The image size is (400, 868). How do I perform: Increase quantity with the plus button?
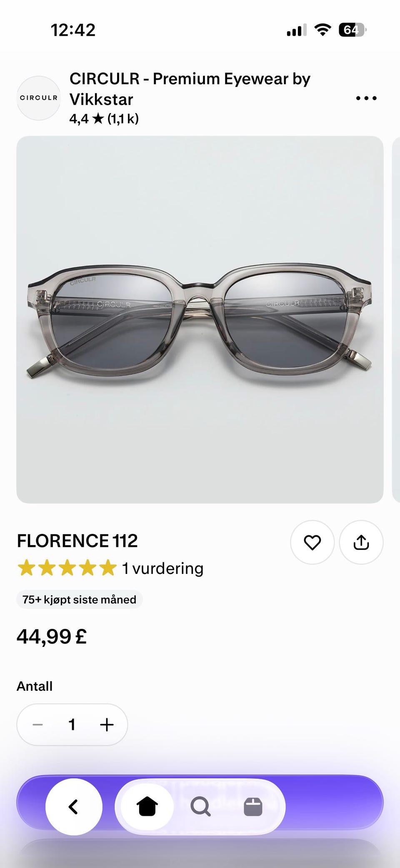(107, 725)
